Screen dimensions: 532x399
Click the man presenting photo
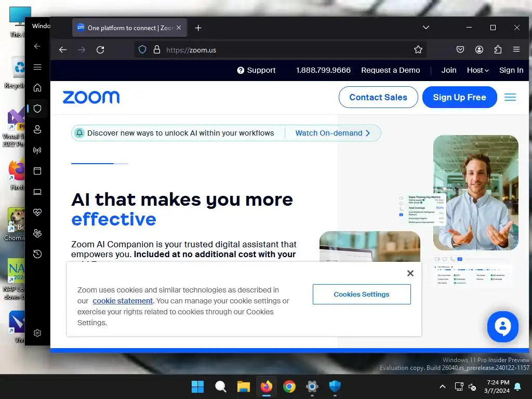[x=476, y=192]
